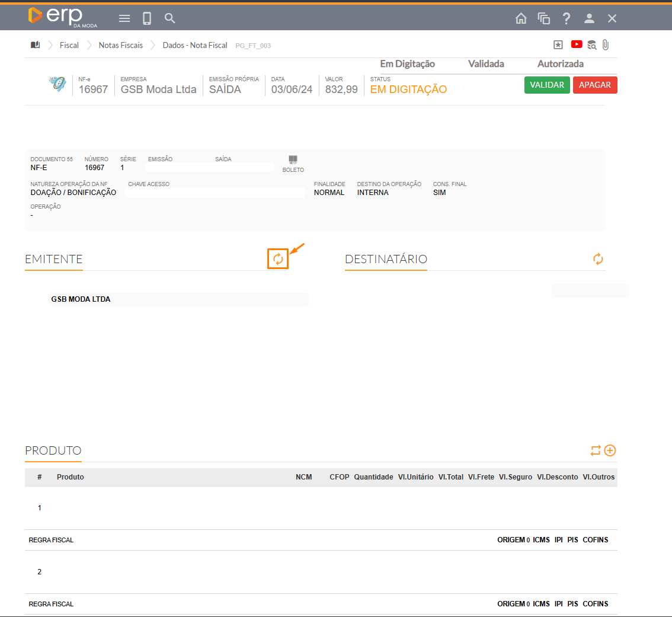Viewport: 672px width, 617px height.
Task: Refresh the Emitente data
Action: point(278,259)
